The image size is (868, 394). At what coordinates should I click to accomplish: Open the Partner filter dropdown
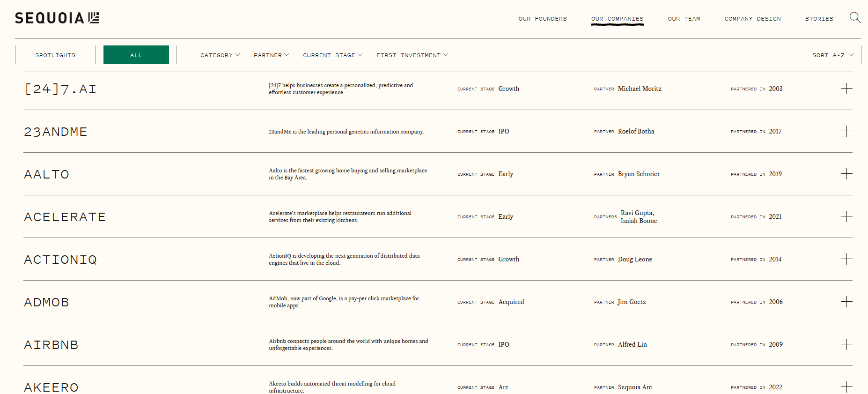(272, 55)
